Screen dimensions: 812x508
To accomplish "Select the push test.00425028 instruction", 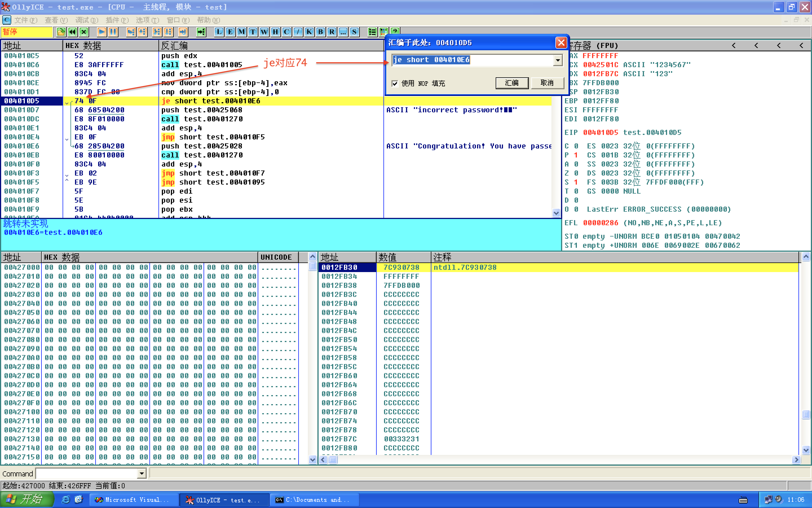I will coord(202,146).
